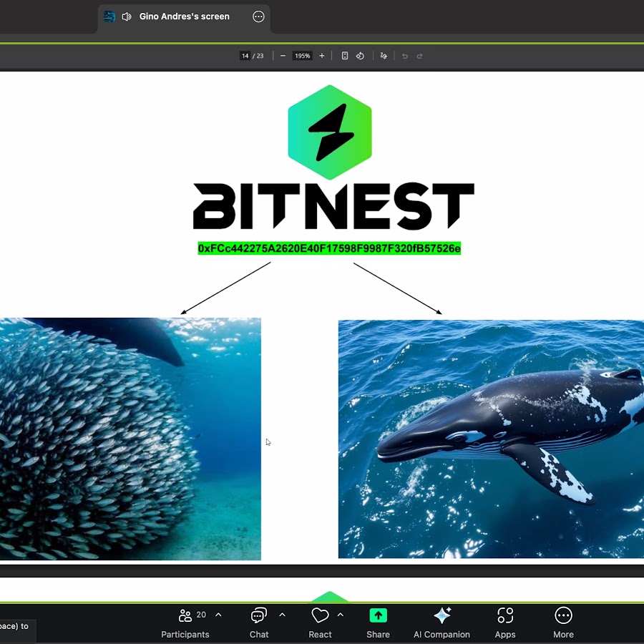Open the More menu in meeting toolbar
This screenshot has height=644, width=644.
(563, 622)
